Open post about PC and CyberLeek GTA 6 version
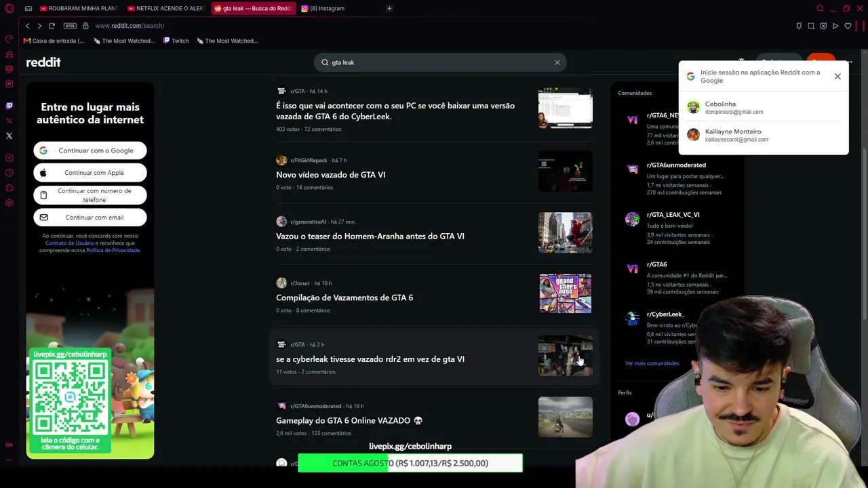Screen dimensions: 868x488 [395, 111]
